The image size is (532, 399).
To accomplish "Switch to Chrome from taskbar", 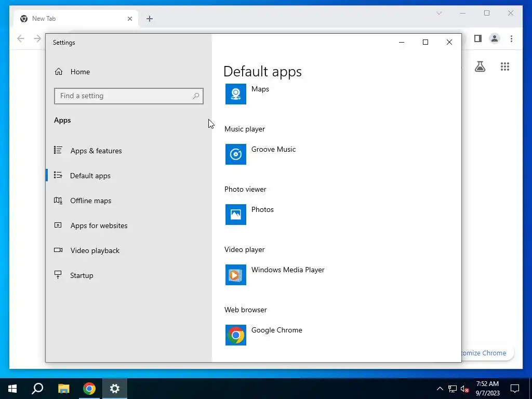I will [x=89, y=389].
